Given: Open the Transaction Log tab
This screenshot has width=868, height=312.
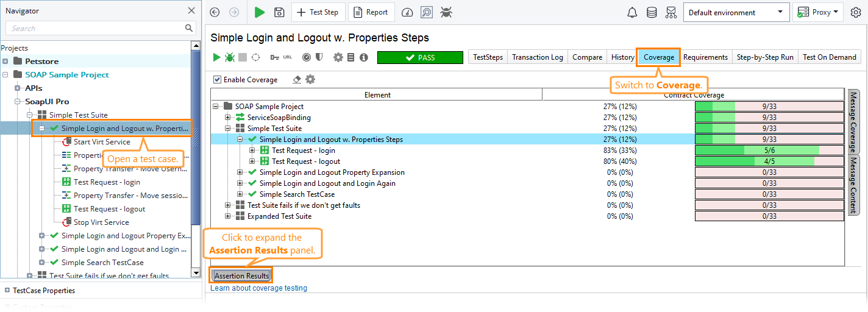Looking at the screenshot, I should coord(537,57).
